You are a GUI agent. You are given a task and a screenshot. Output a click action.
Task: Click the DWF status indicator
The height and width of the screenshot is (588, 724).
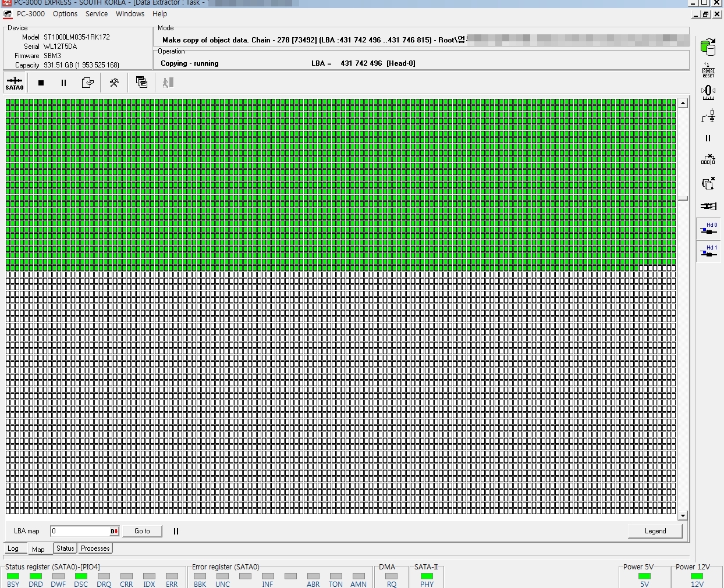[x=58, y=576]
